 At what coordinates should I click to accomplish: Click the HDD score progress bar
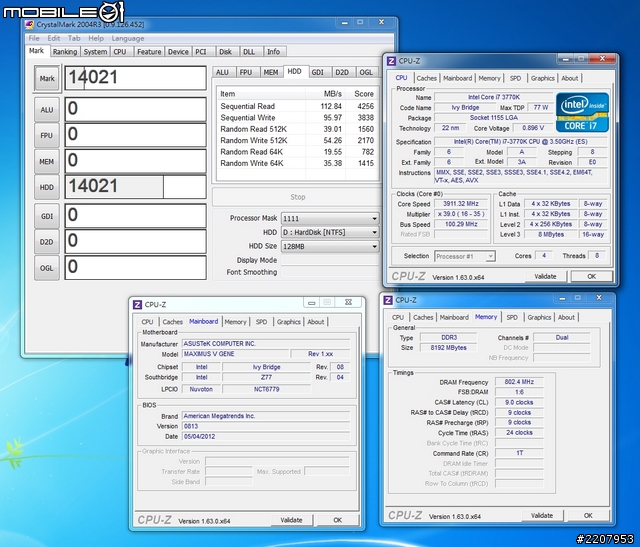[136, 187]
